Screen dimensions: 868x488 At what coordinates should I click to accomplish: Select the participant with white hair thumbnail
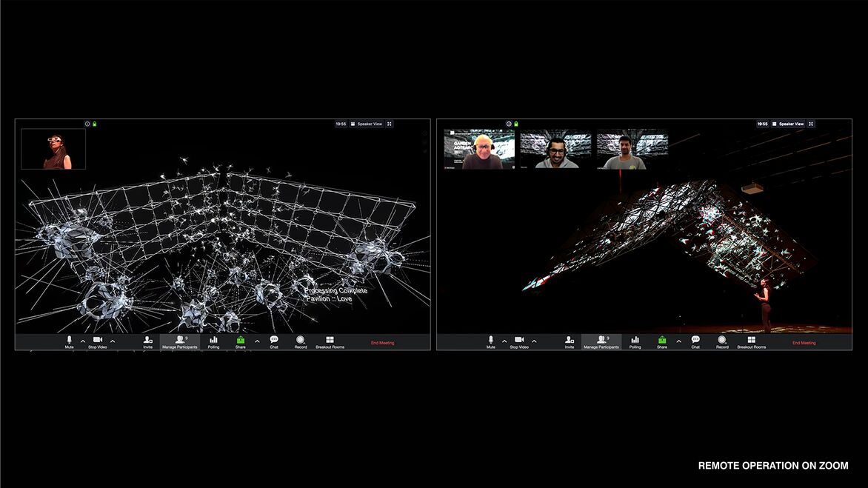[478, 150]
